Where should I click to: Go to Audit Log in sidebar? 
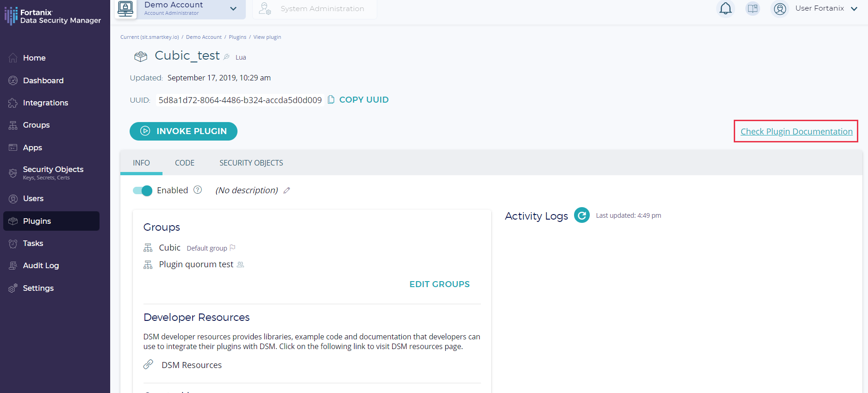[x=41, y=265]
